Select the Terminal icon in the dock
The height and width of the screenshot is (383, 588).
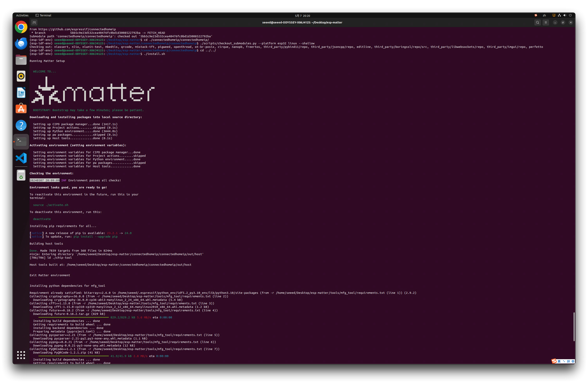21,142
